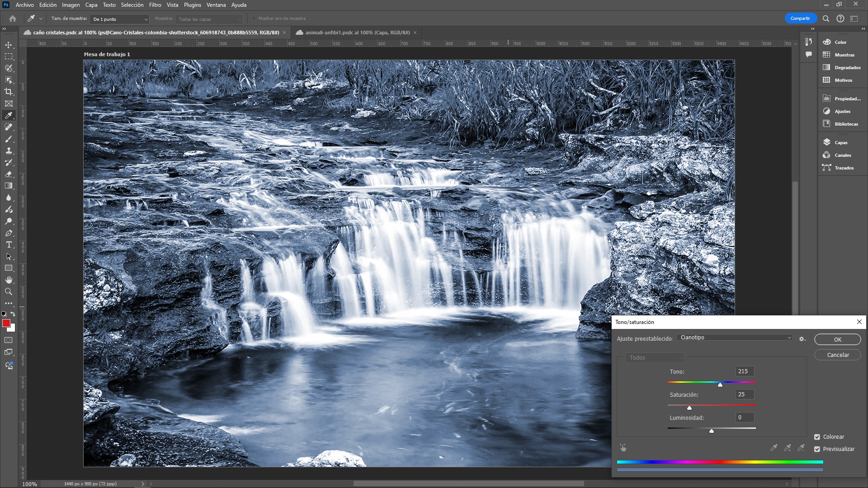Open the Ventana menu
Viewport: 868px width, 488px height.
click(216, 5)
